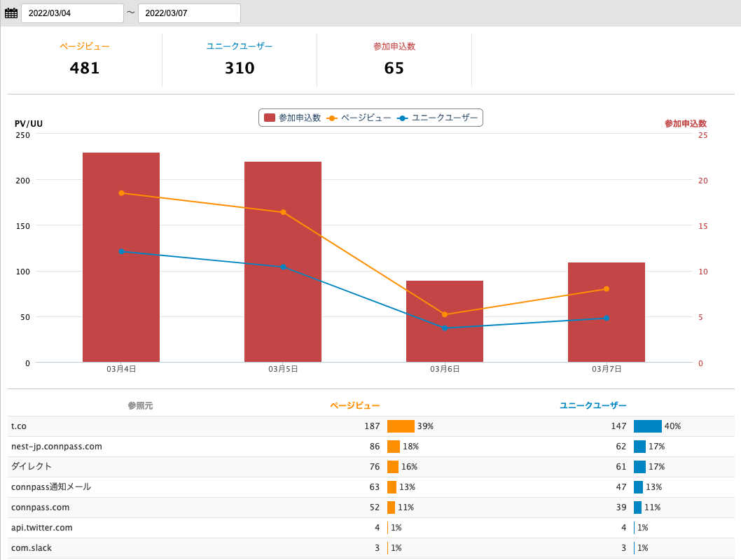Click the PV/UU left axis title
This screenshot has width=741, height=560.
(28, 124)
